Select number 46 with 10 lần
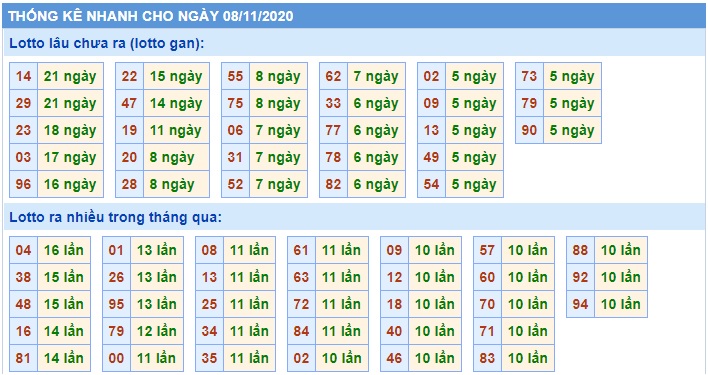Screen dimensions: 708x375 [x=394, y=358]
